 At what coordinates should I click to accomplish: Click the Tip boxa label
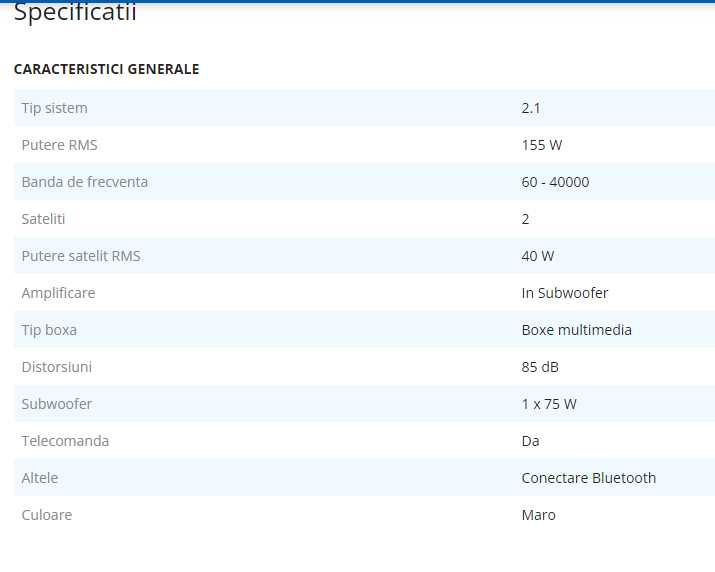pos(49,330)
